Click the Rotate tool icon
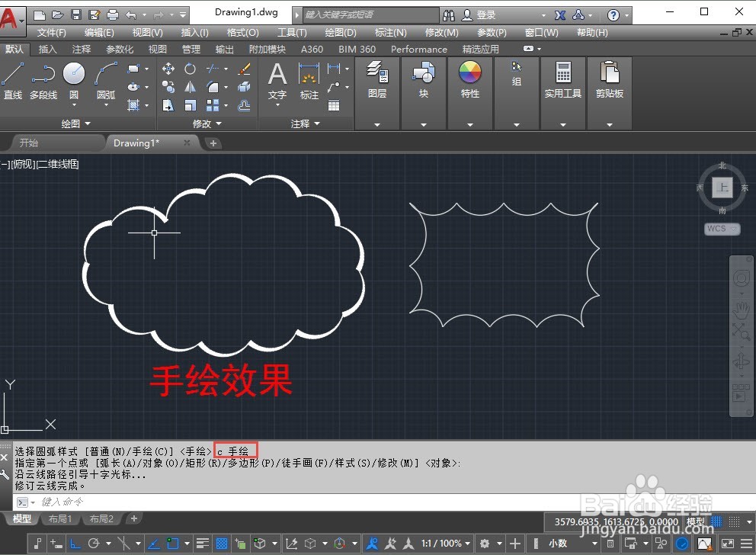Viewport: 756px width, 555px height. [190, 69]
